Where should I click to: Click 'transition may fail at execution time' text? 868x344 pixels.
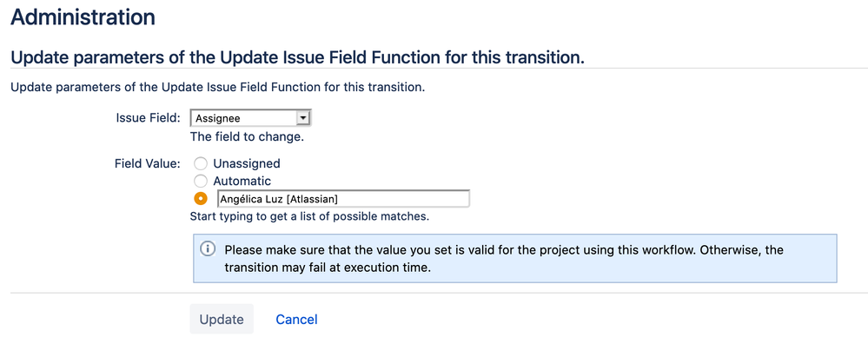(x=328, y=268)
